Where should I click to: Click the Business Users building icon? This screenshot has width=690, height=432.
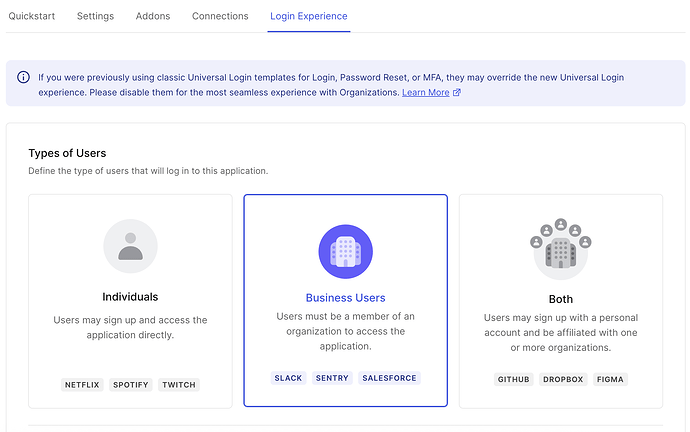tap(345, 252)
